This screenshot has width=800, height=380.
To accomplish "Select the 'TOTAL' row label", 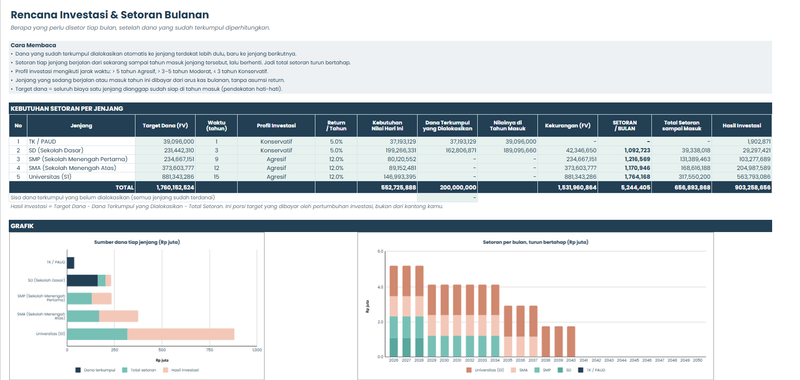I will 125,187.
